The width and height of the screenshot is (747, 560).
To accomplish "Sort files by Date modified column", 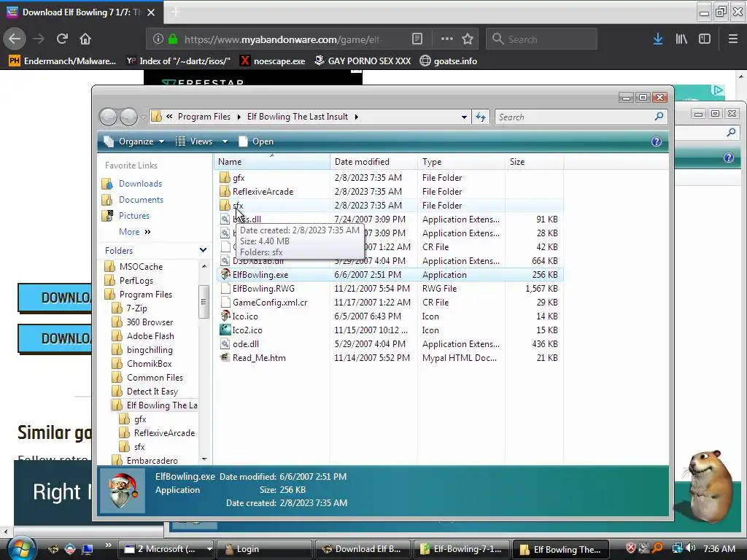I will [374, 162].
